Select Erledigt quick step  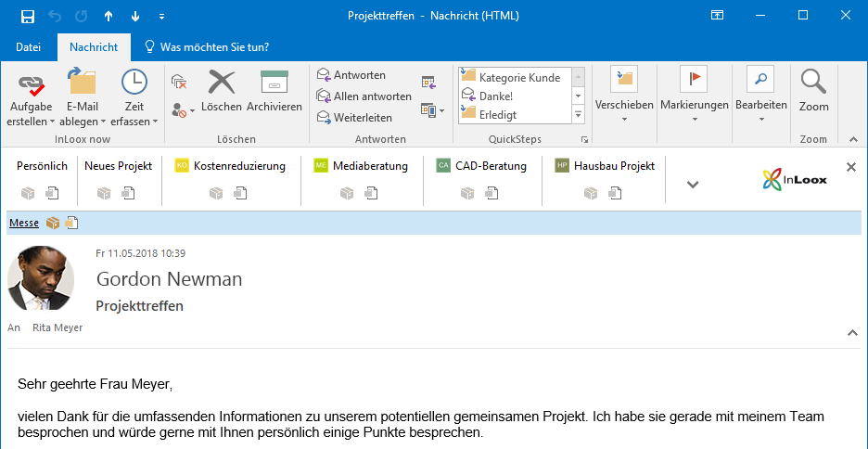point(515,115)
